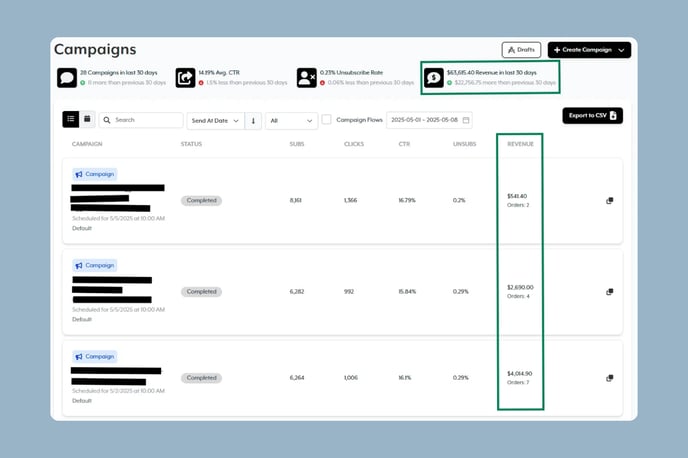
Task: Click Completed status on 15.84% CTR row
Action: tap(201, 292)
